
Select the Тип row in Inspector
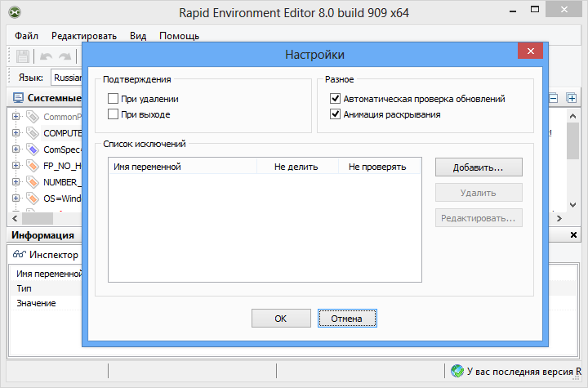point(46,288)
